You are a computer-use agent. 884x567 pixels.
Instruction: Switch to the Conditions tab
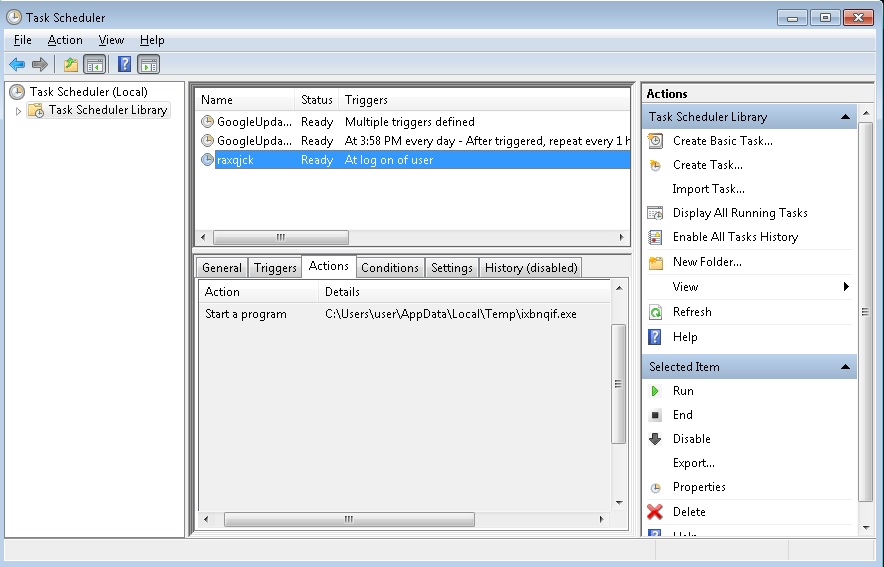click(390, 268)
